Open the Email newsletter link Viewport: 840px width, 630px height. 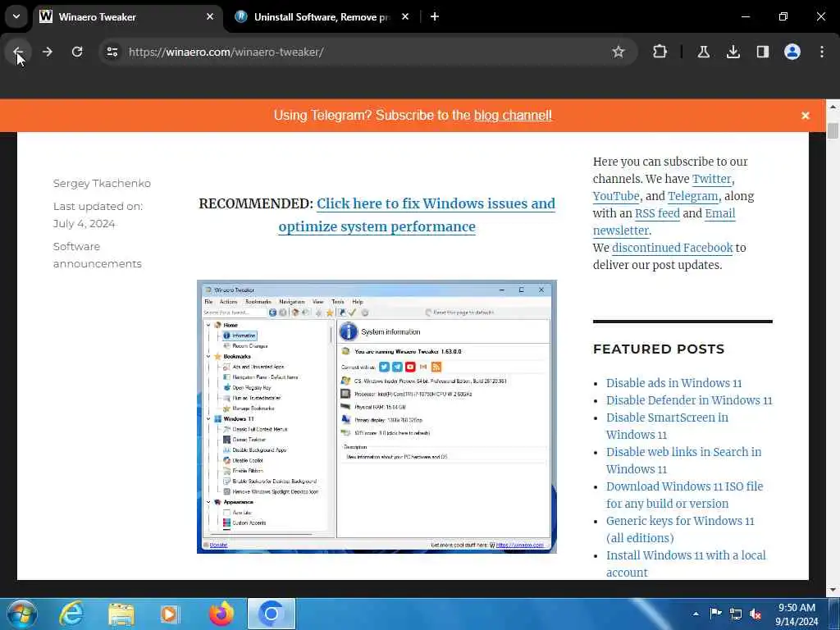[664, 221]
